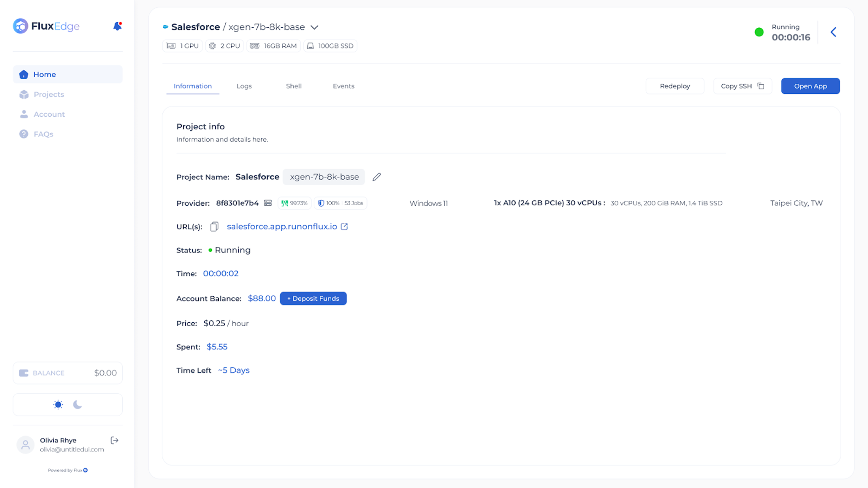Expand the xgen-7b-8k-base project dropdown chevron
This screenshot has height=488, width=868.
point(315,27)
